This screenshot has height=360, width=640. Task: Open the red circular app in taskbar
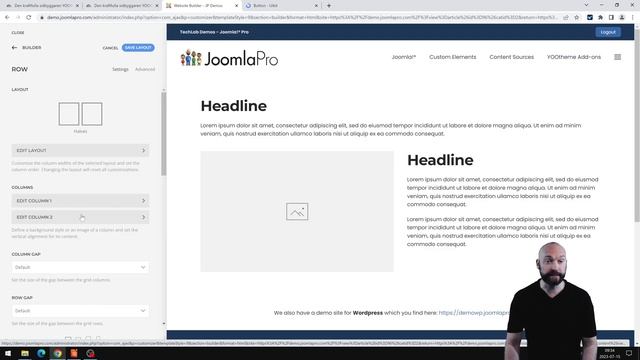point(90,353)
